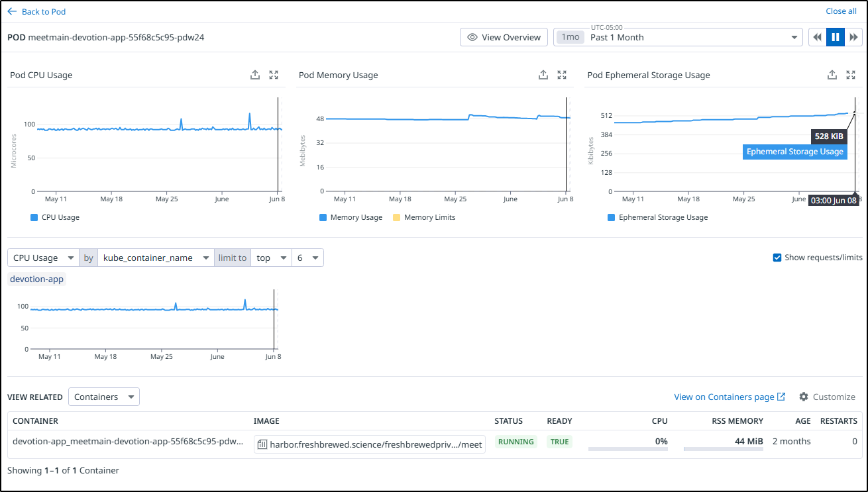Uncheck Show requests/limits checkbox
The image size is (868, 492).
point(777,258)
